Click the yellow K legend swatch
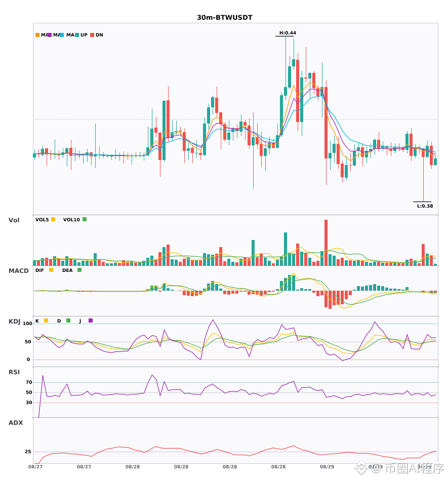This screenshot has width=448, height=481. (46, 320)
